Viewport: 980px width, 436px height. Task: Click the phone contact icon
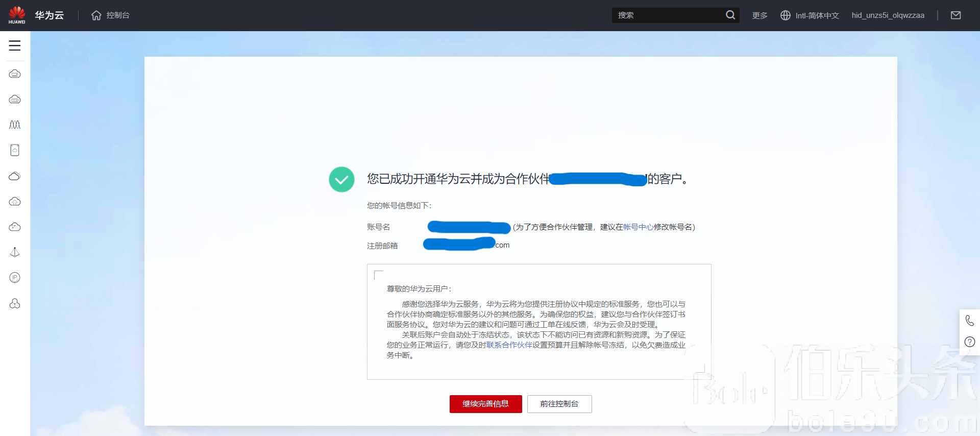pyautogui.click(x=969, y=321)
